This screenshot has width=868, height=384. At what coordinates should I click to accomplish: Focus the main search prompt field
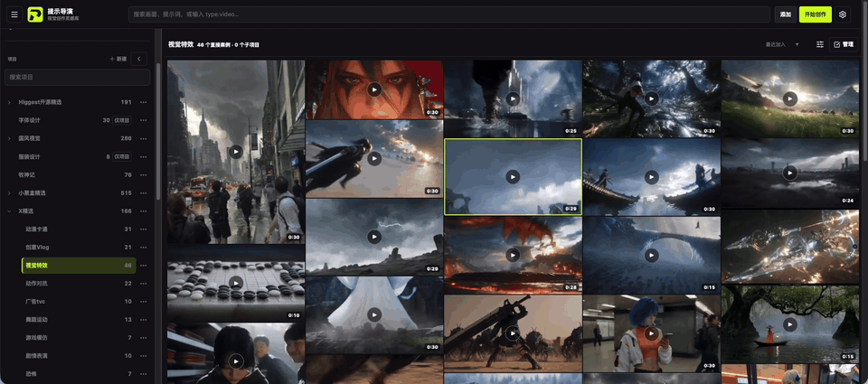tap(449, 14)
